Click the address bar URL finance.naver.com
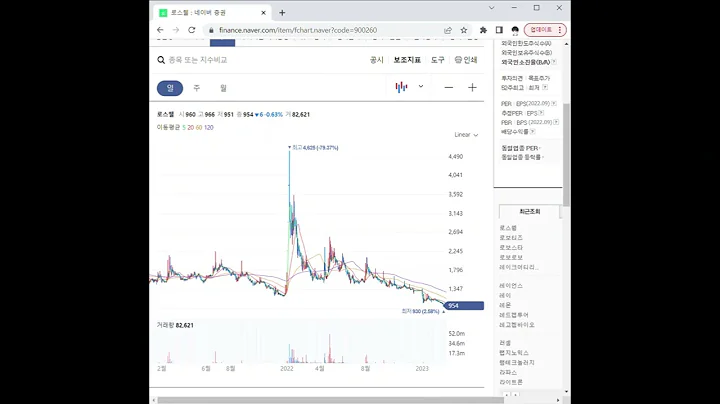This screenshot has width=720, height=404. pos(298,30)
